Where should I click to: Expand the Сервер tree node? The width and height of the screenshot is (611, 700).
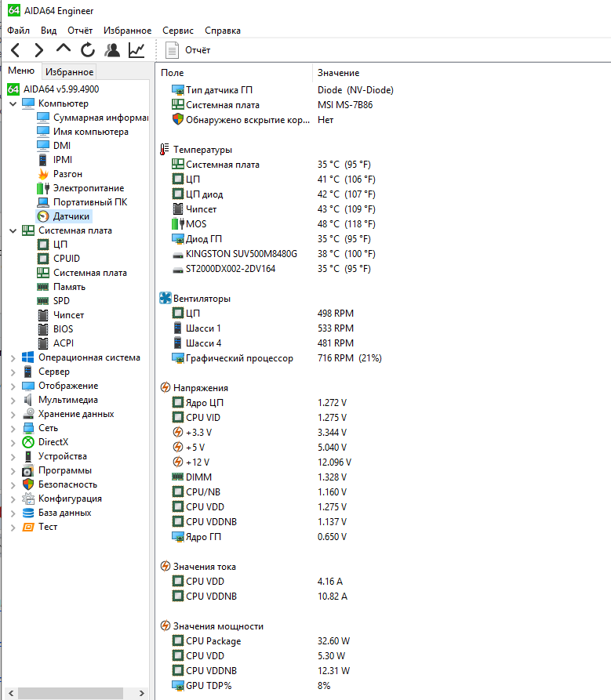coord(13,372)
